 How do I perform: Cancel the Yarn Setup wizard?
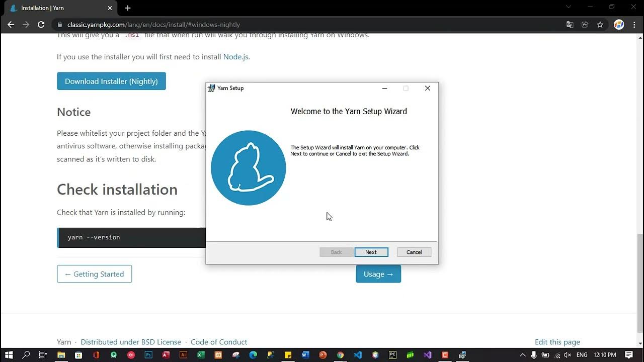coord(414,252)
